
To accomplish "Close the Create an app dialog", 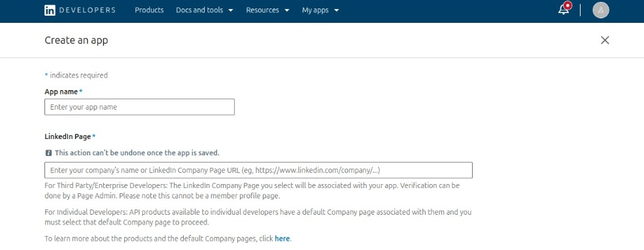I will [x=605, y=40].
